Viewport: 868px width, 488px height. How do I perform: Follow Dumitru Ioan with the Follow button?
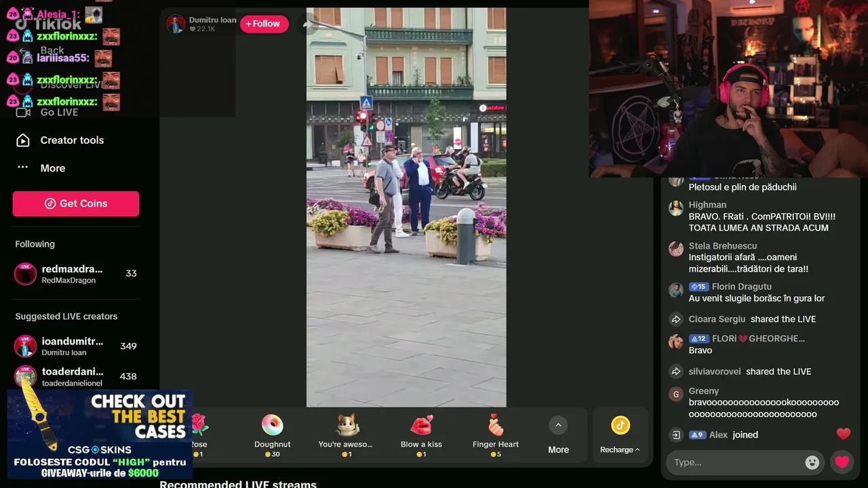pyautogui.click(x=264, y=24)
